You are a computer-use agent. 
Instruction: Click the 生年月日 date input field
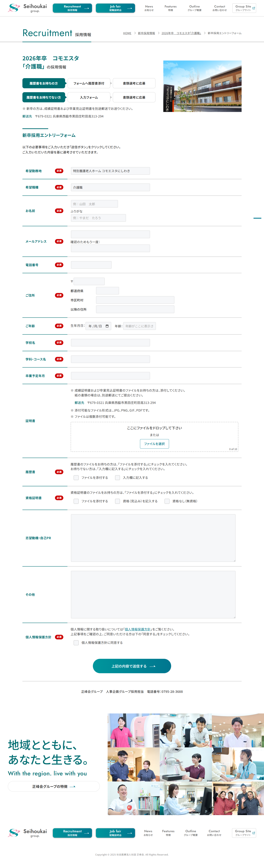[x=98, y=326]
